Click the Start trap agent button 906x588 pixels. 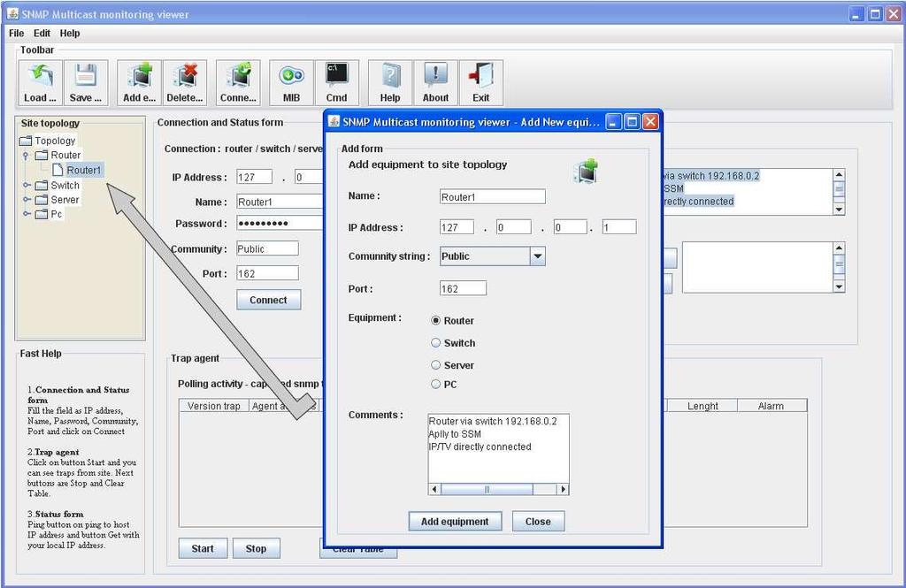coord(203,549)
